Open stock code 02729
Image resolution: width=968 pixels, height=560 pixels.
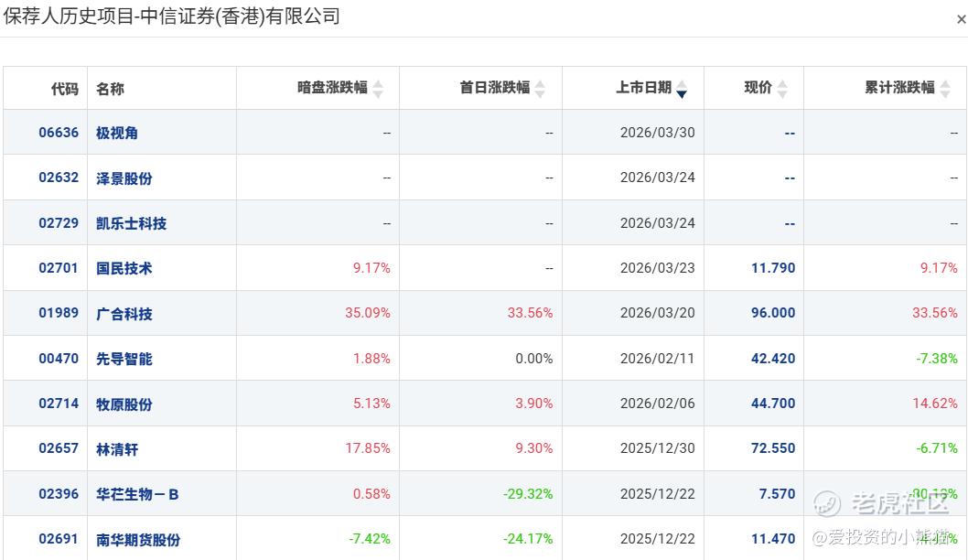pos(59,223)
